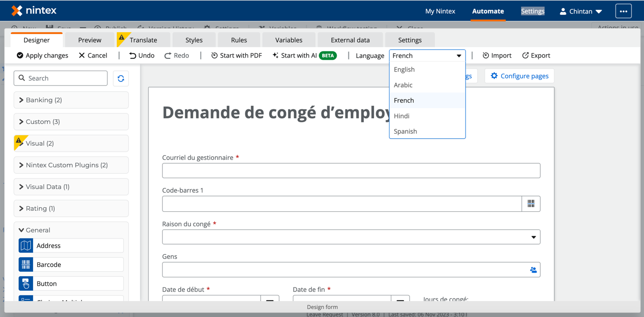The image size is (644, 317).
Task: Select the Address control icon
Action: coord(26,245)
